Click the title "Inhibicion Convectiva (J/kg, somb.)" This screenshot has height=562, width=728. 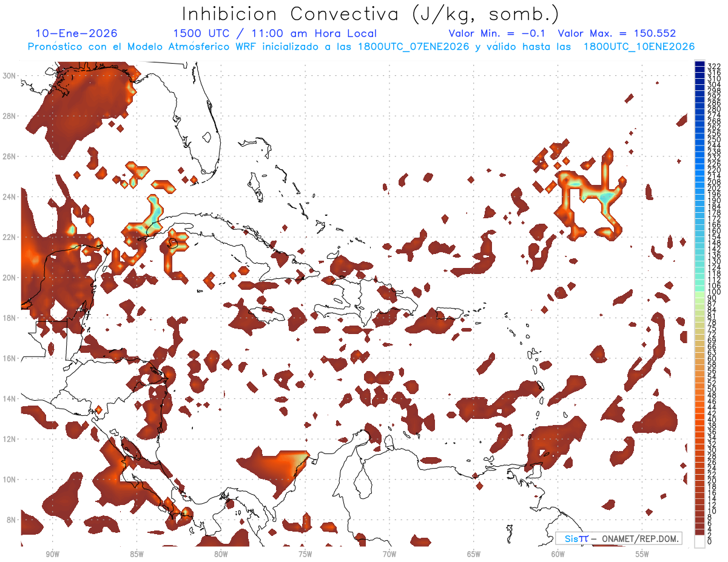pos(371,14)
